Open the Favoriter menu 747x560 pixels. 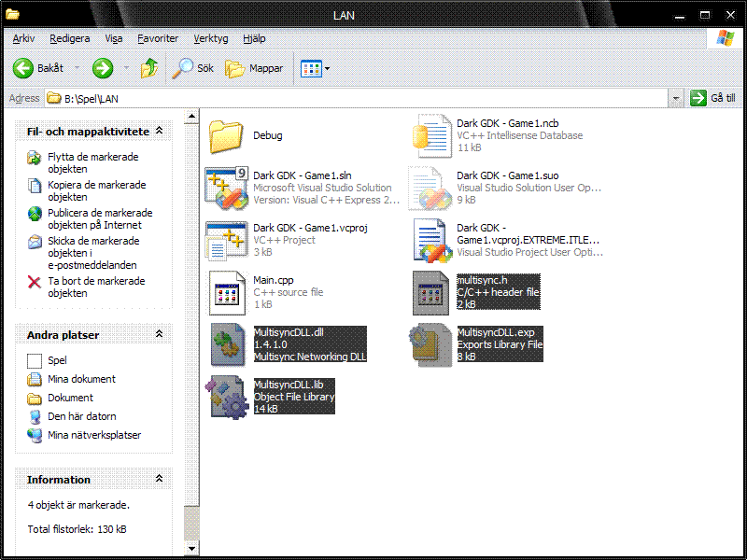click(158, 38)
